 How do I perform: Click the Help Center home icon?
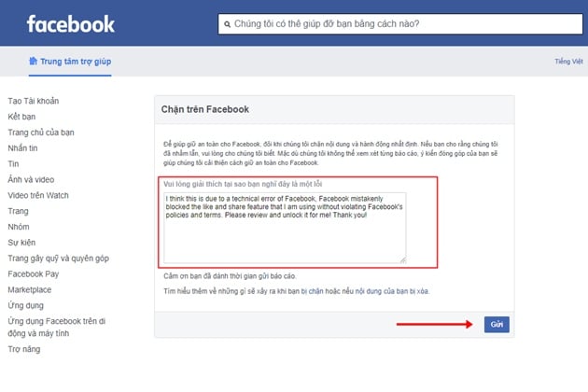tap(33, 61)
